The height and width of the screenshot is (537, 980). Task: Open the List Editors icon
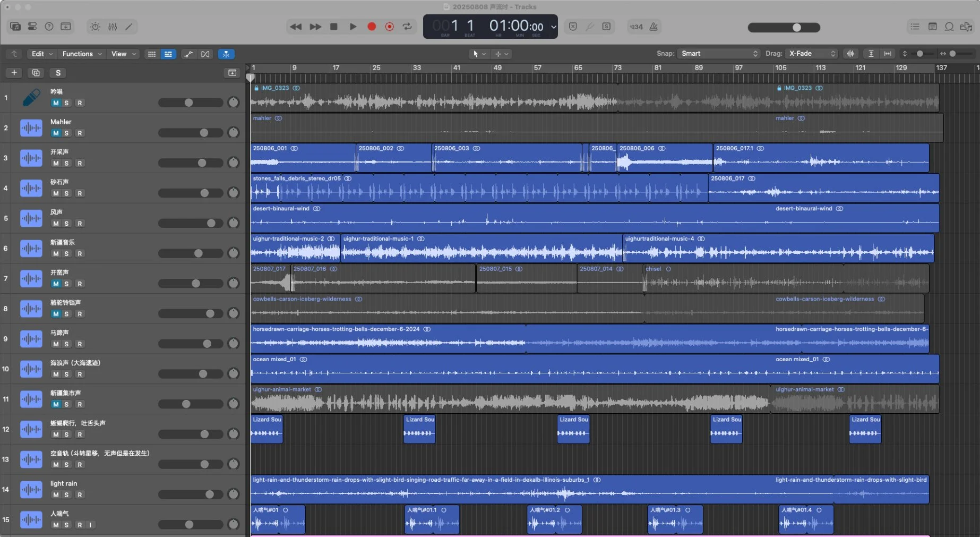915,27
